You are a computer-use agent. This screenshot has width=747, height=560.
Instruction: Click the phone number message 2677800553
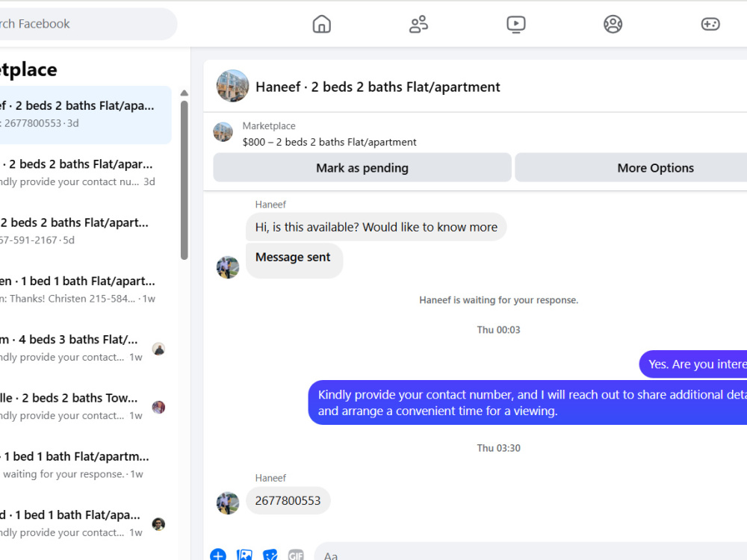coord(288,500)
